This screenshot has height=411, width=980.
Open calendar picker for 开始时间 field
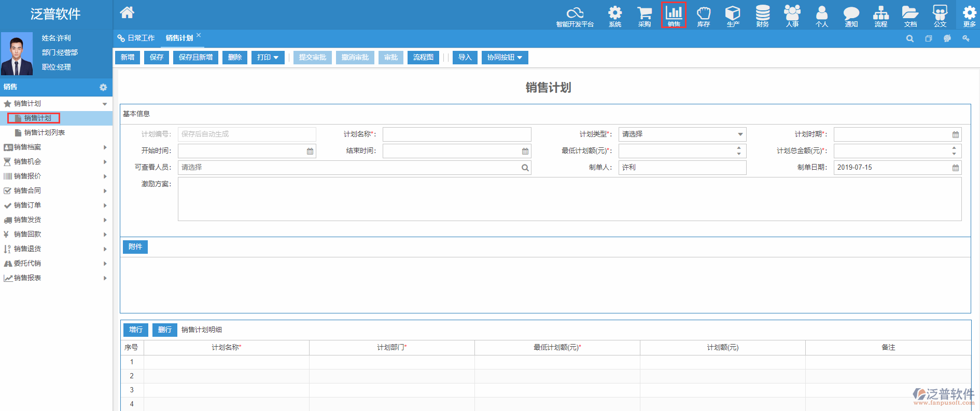click(310, 151)
